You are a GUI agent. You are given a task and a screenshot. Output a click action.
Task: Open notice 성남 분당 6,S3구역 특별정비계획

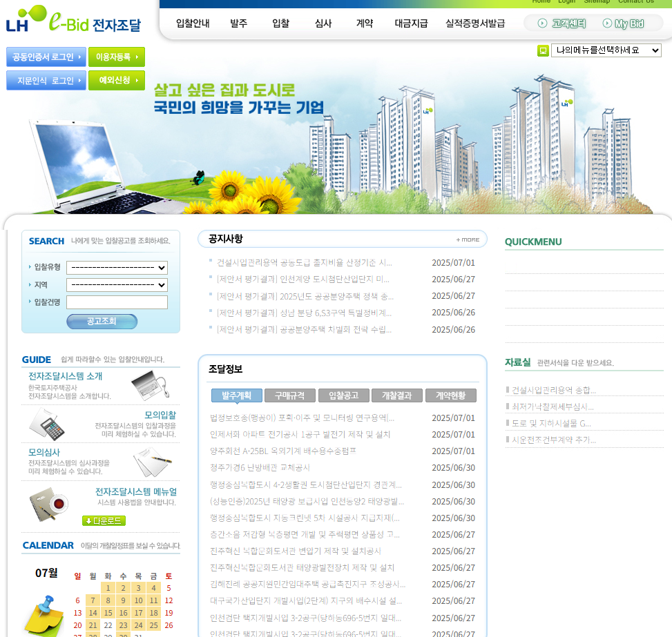coord(305,313)
